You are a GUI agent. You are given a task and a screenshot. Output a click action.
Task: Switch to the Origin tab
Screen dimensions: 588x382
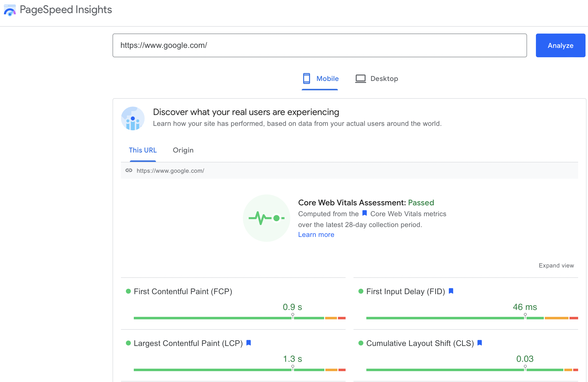coord(183,150)
